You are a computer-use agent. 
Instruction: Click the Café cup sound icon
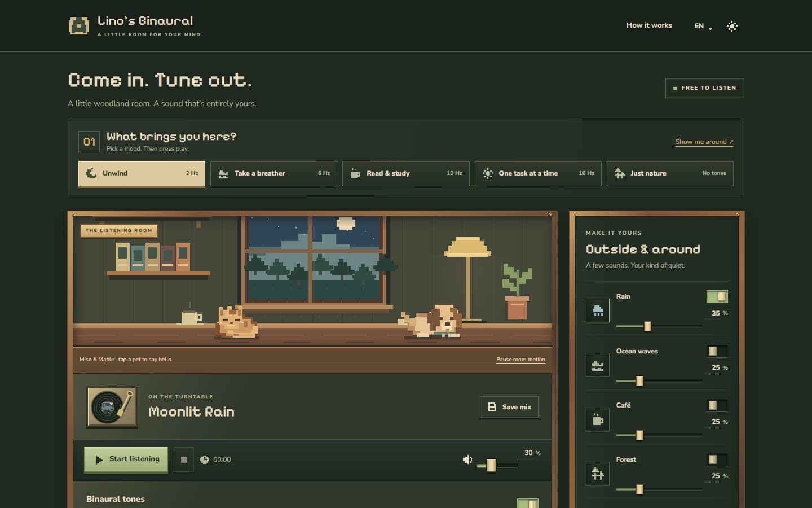(x=598, y=419)
